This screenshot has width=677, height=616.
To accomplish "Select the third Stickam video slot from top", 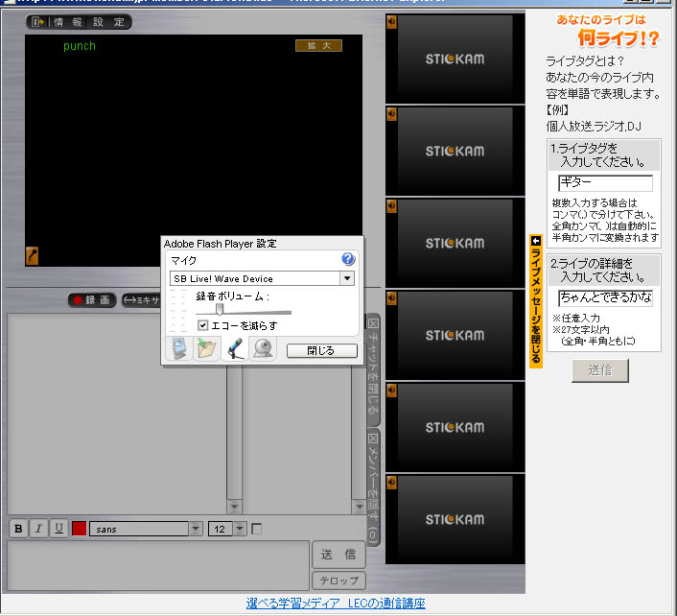I will (x=455, y=243).
